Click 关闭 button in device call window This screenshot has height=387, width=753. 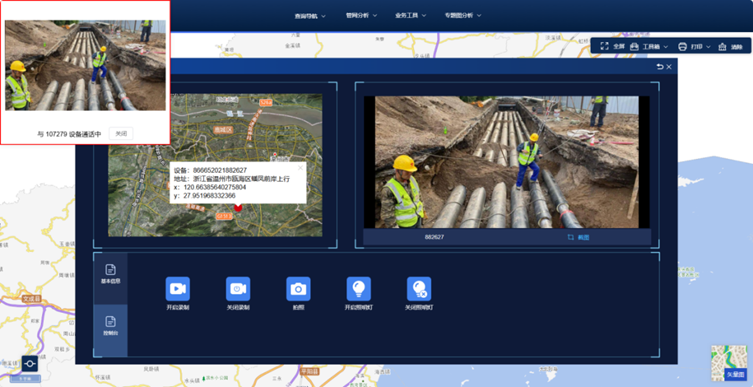click(121, 134)
